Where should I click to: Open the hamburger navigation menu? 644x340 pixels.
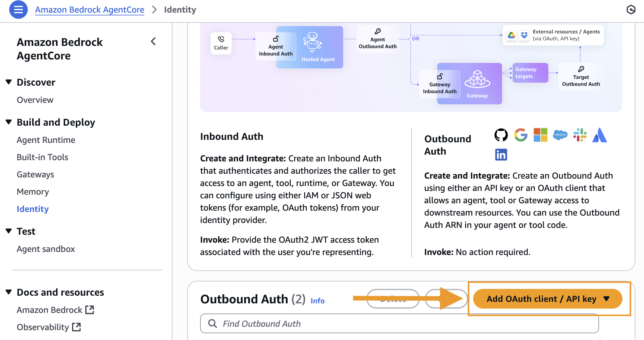point(18,10)
